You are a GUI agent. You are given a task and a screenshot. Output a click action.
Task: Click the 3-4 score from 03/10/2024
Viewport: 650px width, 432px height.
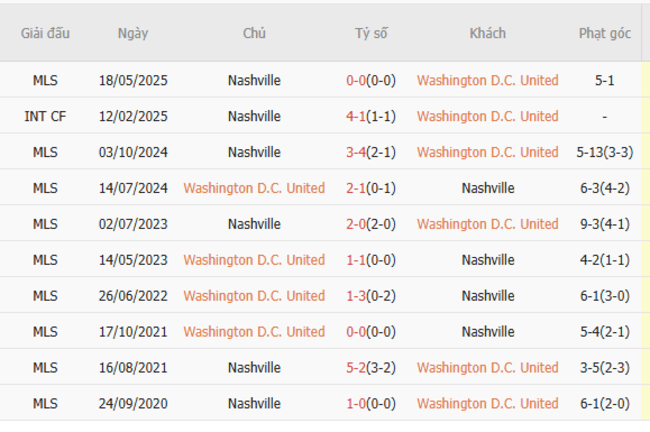357,152
